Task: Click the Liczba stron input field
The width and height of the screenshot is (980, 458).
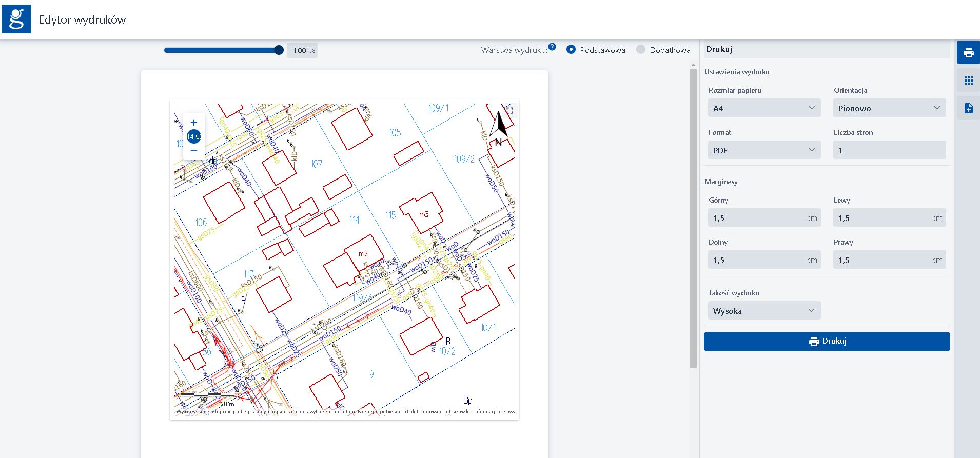Action: [889, 150]
